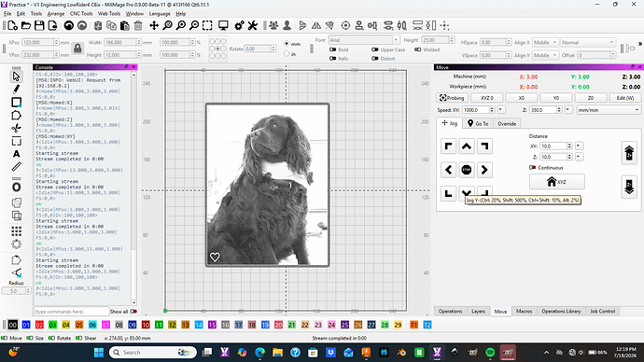Create a new file with the toolbar icon
Image resolution: width=644 pixels, height=362 pixels.
click(x=12, y=26)
